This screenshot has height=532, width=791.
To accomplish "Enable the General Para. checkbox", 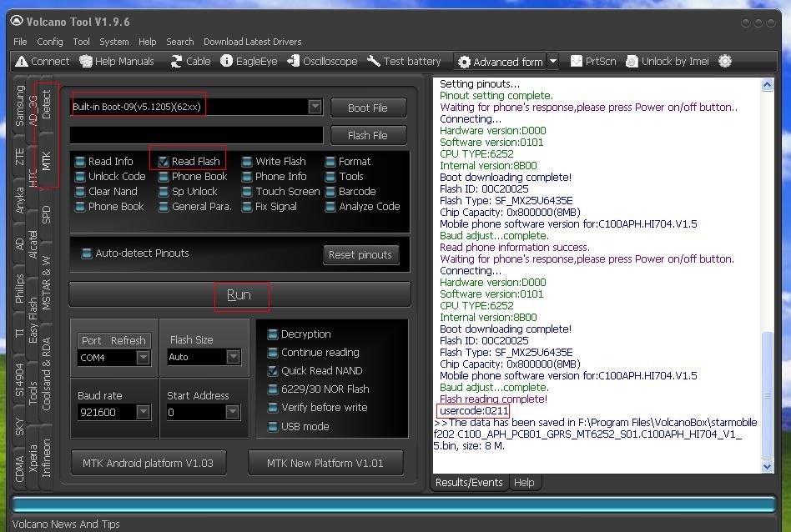I will tap(163, 207).
